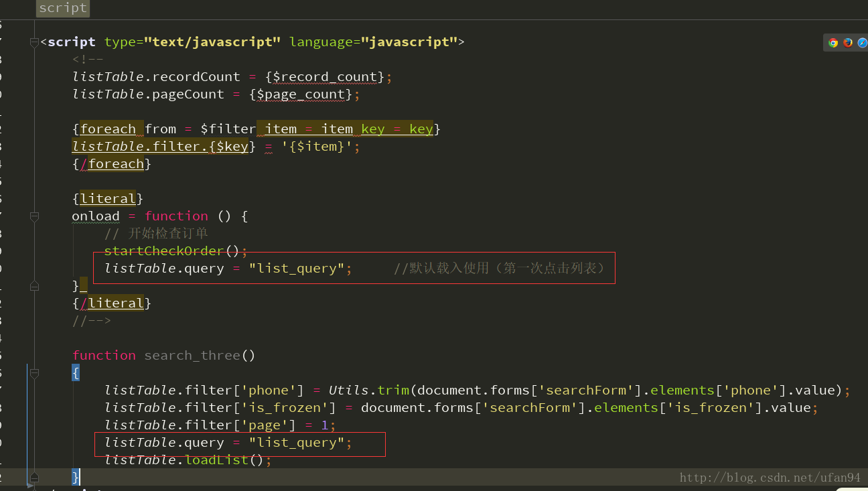Collapse the onload function fold marker
This screenshot has width=868, height=491.
[33, 217]
